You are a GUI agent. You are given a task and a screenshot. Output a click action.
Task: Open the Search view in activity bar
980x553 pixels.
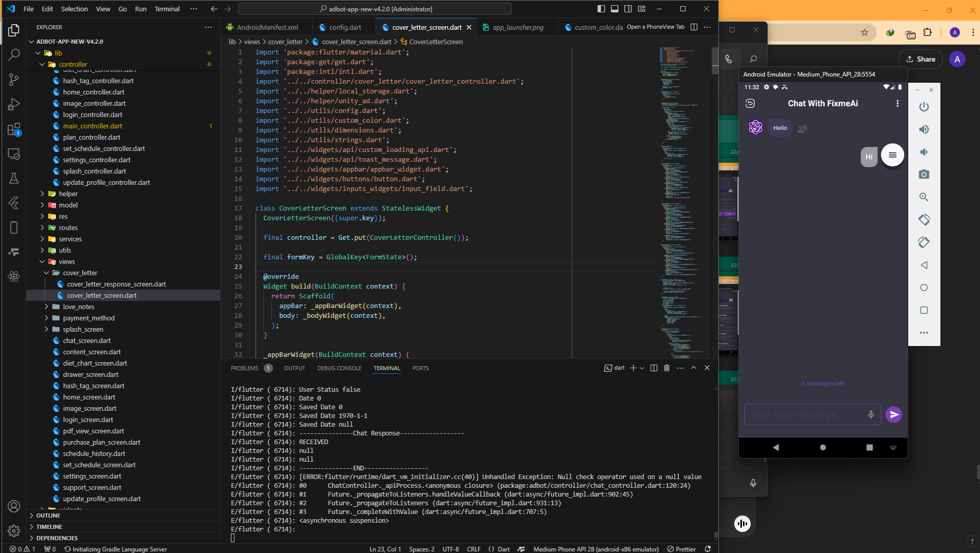[x=14, y=55]
